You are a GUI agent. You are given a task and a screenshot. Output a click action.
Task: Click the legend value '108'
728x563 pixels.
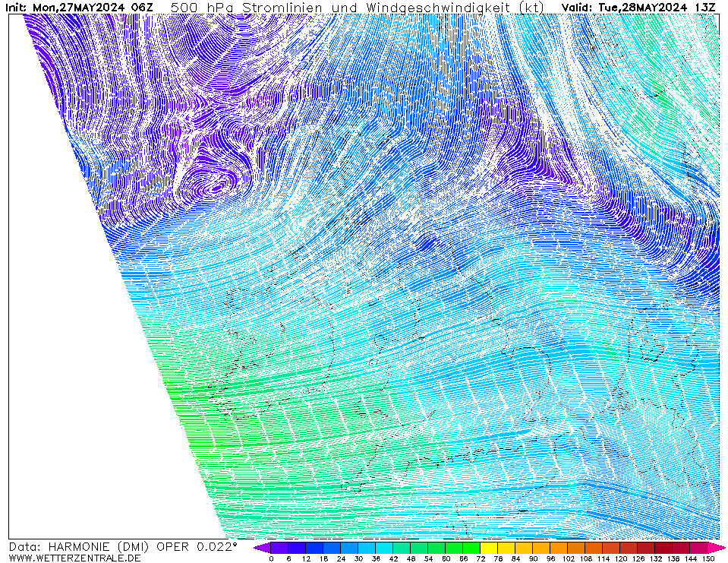click(x=585, y=558)
